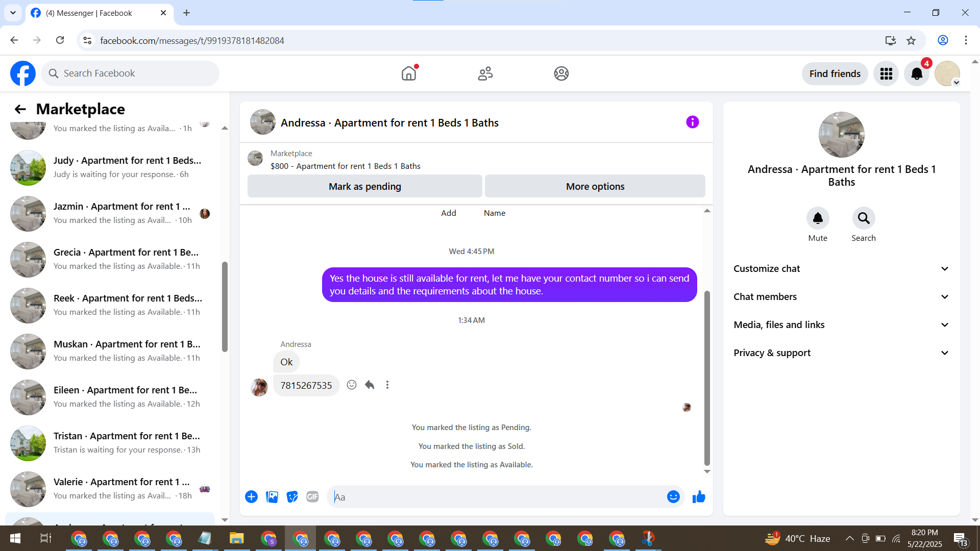The height and width of the screenshot is (551, 980).
Task: Mute this conversation bell icon
Action: (x=818, y=218)
